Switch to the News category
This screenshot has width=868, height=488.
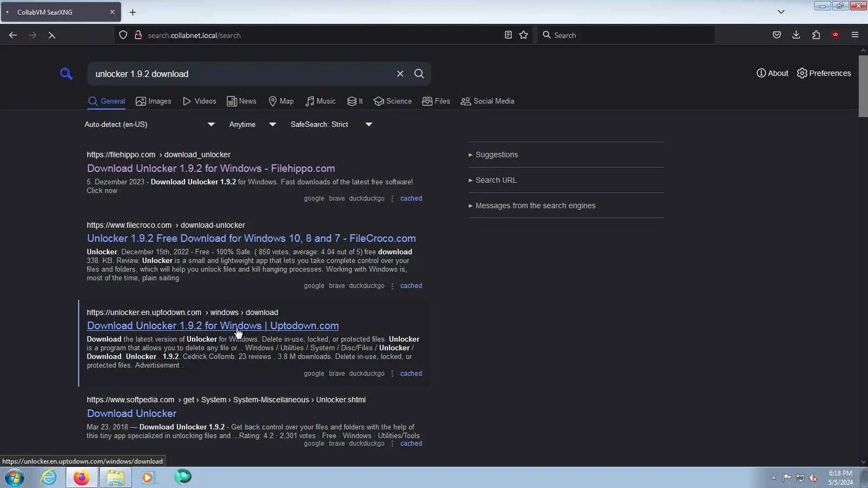241,101
